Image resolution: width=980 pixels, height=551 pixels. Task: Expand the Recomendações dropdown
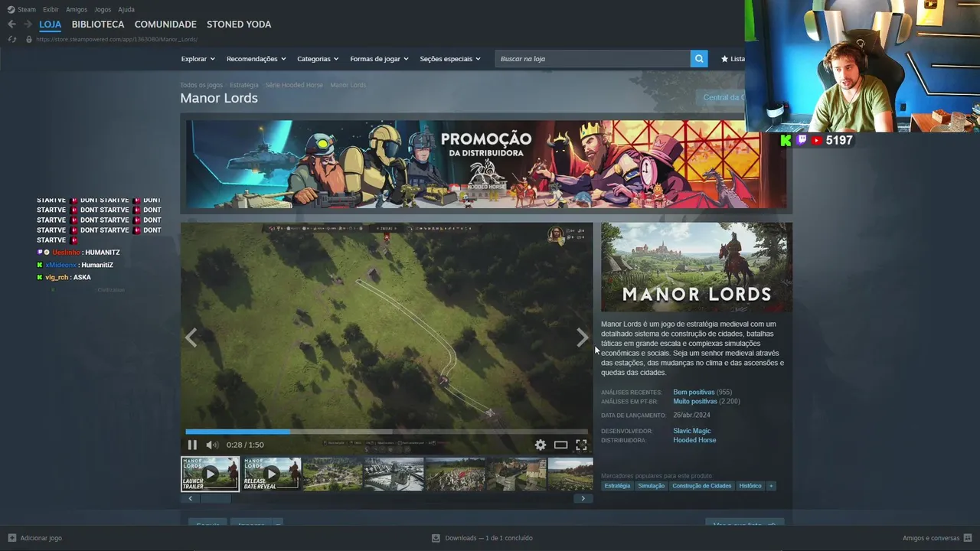point(256,59)
